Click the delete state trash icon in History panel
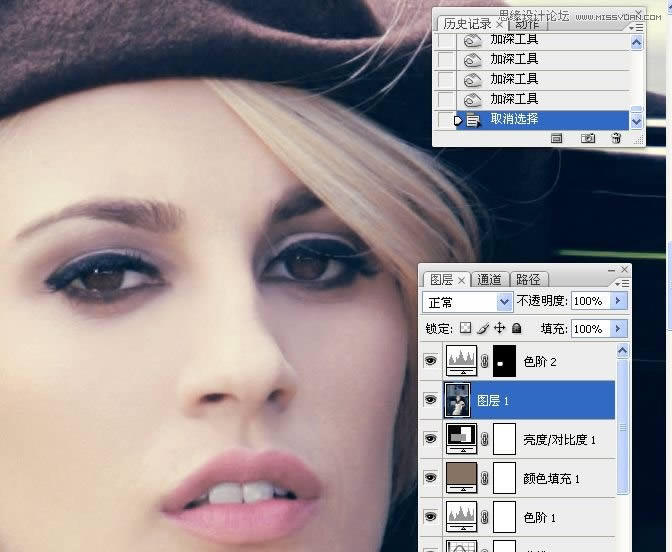The width and height of the screenshot is (672, 552). [x=616, y=139]
